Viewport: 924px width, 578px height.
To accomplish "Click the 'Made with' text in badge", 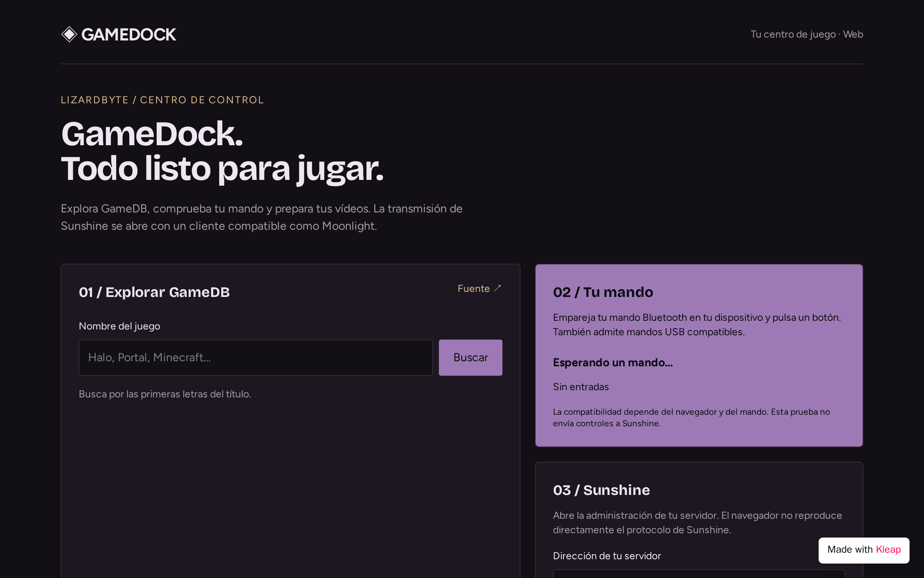I will tap(850, 549).
